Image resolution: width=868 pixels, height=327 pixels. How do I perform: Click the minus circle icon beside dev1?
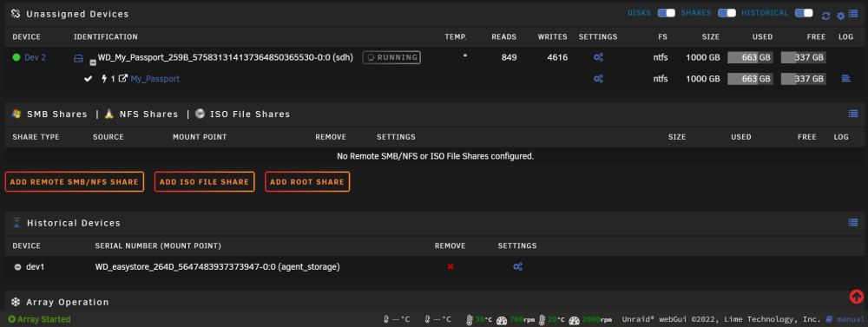(x=17, y=266)
